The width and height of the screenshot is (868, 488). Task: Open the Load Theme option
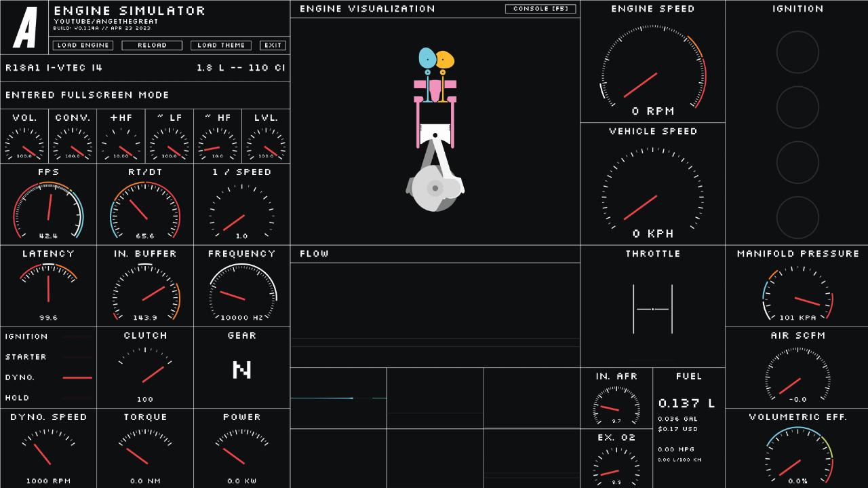point(221,45)
